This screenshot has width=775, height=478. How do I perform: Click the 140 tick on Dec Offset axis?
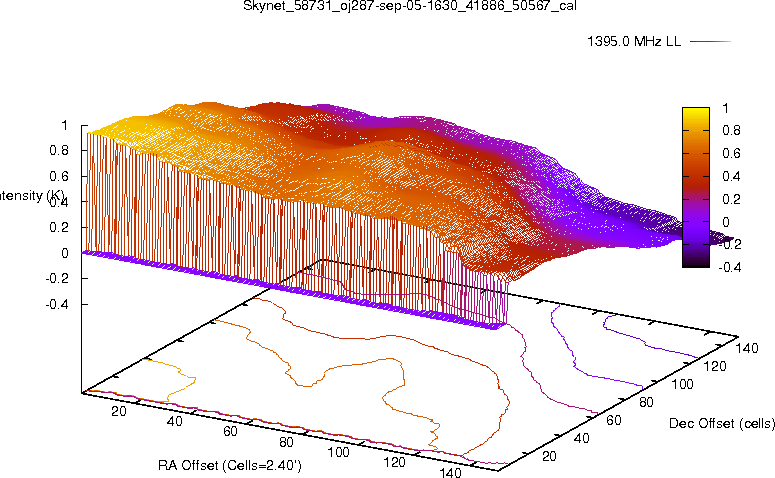click(x=747, y=348)
